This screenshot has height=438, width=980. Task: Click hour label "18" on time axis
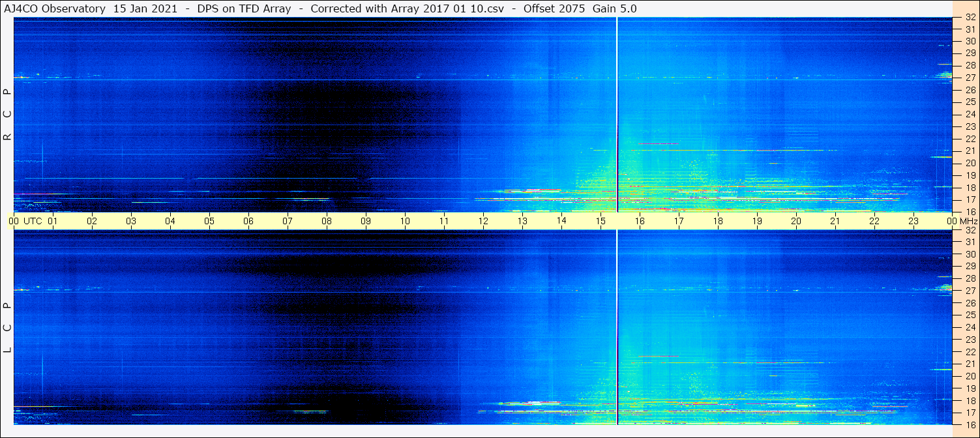pyautogui.click(x=718, y=221)
